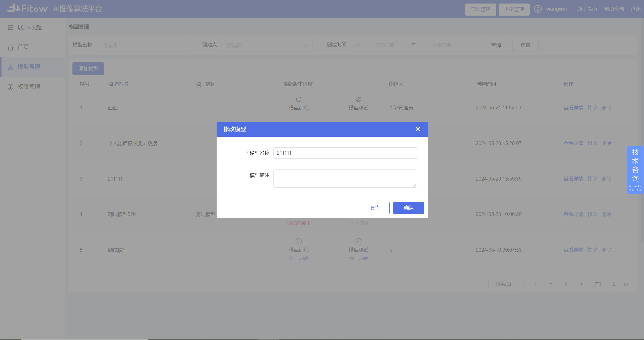Open 权限管理 in the sidebar
Image resolution: width=644 pixels, height=340 pixels.
29,87
